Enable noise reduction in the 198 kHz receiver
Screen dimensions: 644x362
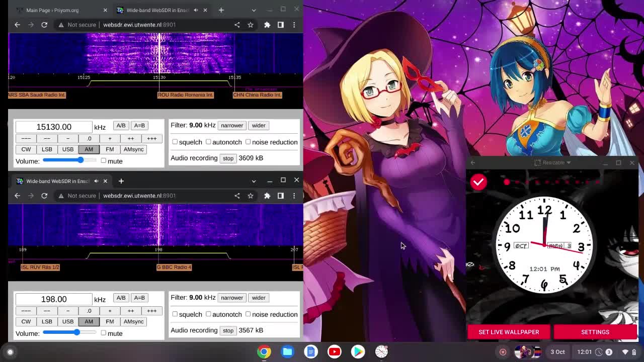point(248,314)
